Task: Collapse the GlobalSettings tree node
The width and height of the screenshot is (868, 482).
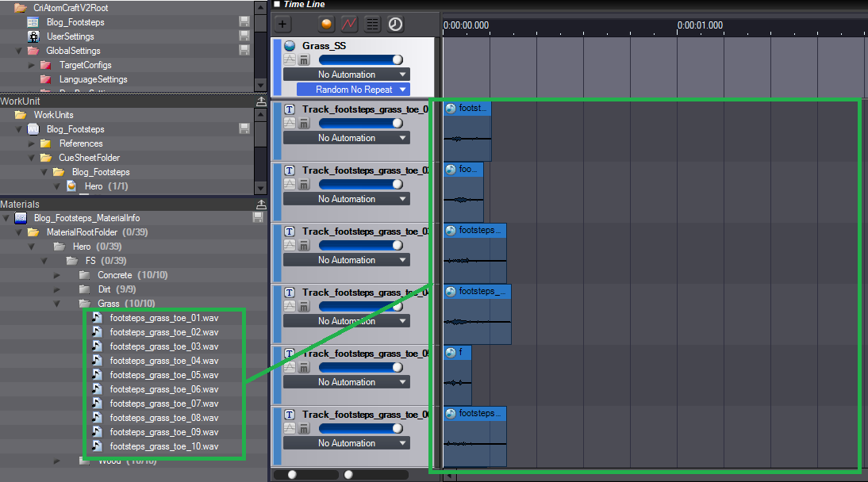Action: click(x=19, y=51)
